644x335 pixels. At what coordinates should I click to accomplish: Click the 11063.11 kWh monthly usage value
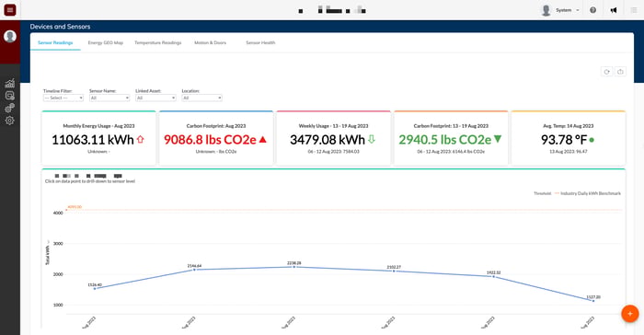tap(93, 140)
